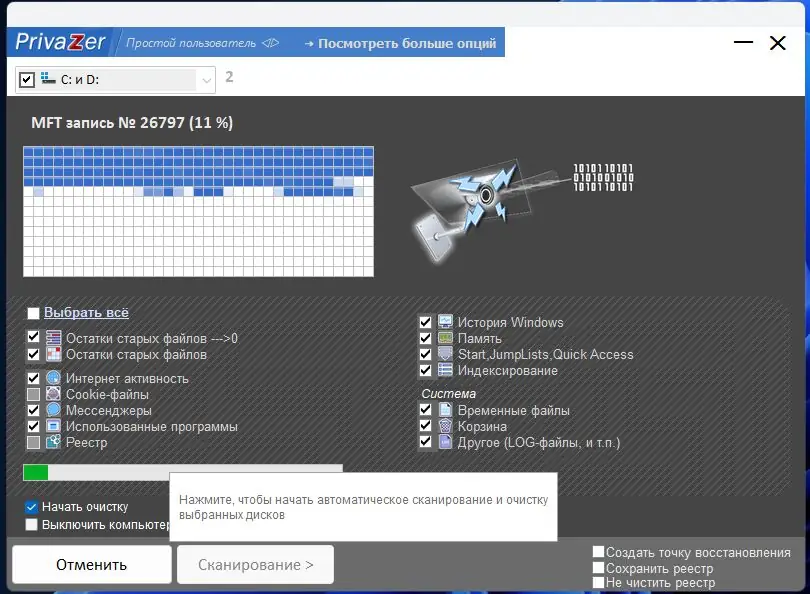Click the drive icon next to C: и D:
This screenshot has width=810, height=594.
48,79
